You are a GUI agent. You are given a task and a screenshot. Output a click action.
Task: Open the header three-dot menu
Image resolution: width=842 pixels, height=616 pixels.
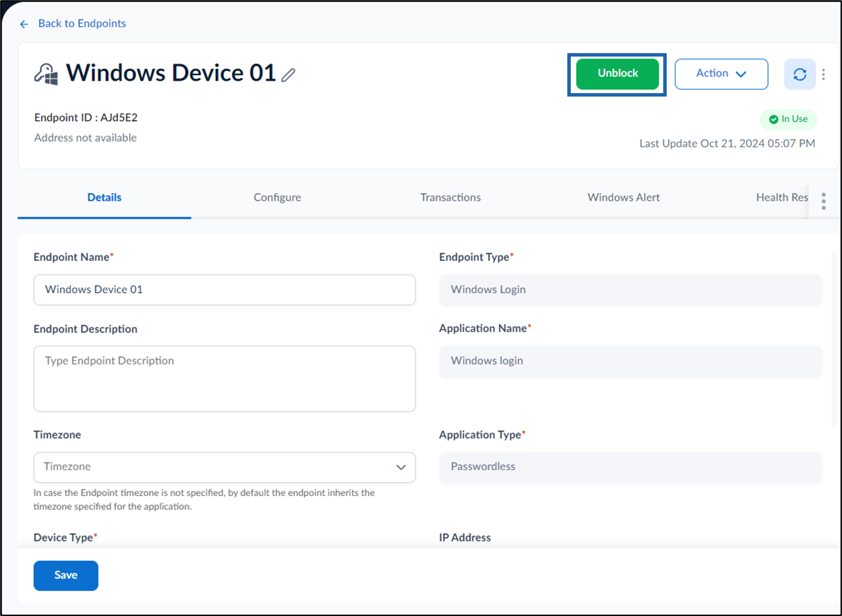[824, 74]
